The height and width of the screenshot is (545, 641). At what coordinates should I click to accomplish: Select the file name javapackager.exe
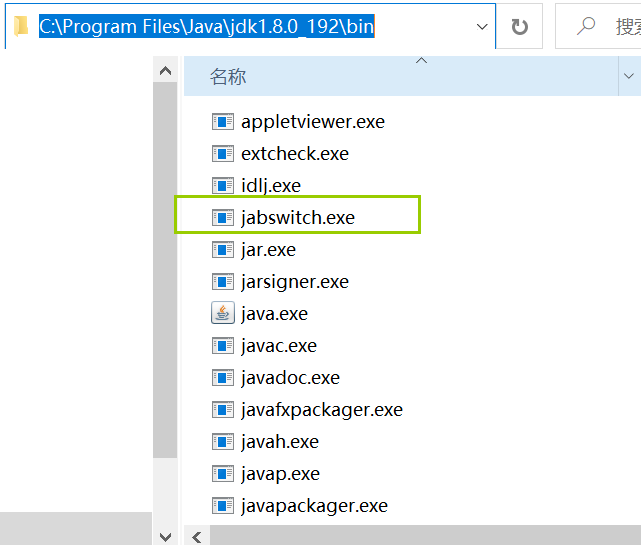tap(314, 506)
